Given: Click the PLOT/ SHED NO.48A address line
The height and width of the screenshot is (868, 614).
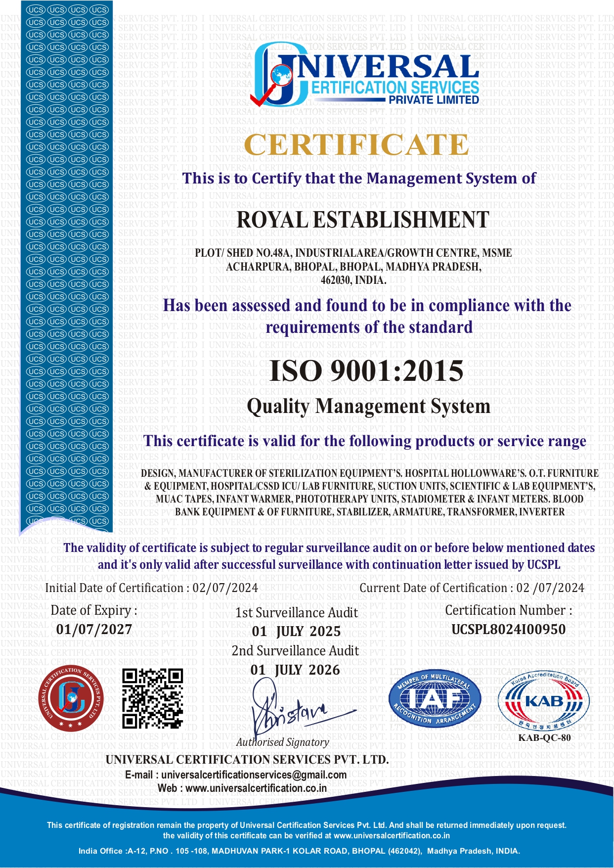Looking at the screenshot, I should point(353,253).
